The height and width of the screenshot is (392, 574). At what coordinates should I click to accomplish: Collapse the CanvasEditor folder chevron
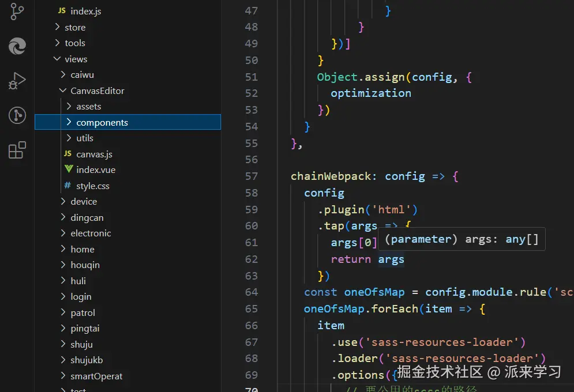click(x=63, y=91)
